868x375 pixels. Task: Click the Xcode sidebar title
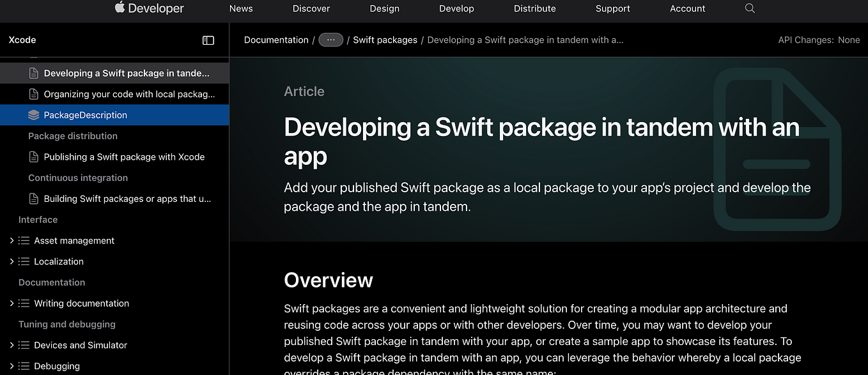(22, 40)
